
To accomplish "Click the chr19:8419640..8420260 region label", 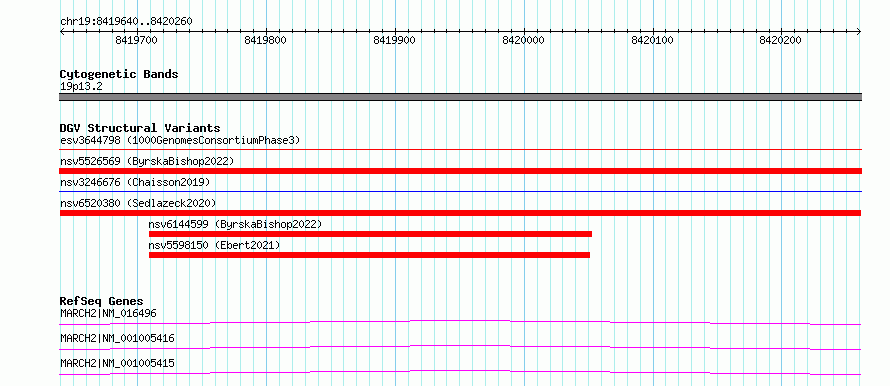I will coord(126,22).
